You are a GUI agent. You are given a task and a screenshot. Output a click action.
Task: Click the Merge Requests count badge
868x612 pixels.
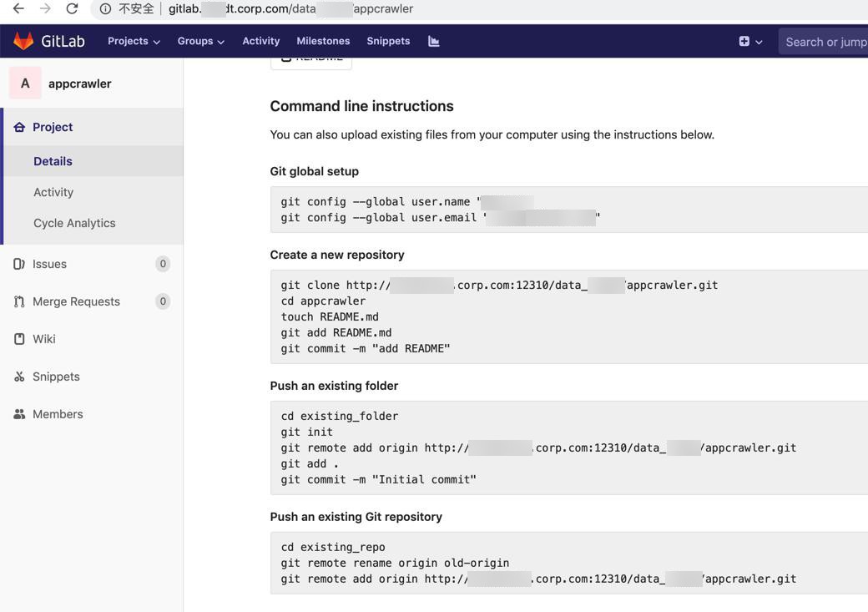[163, 301]
